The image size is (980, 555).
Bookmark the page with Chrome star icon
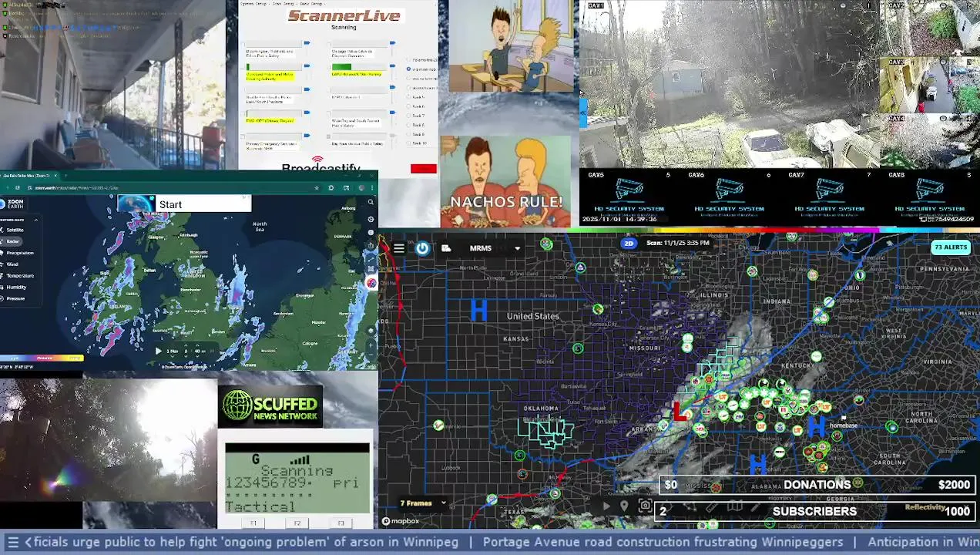click(x=317, y=187)
